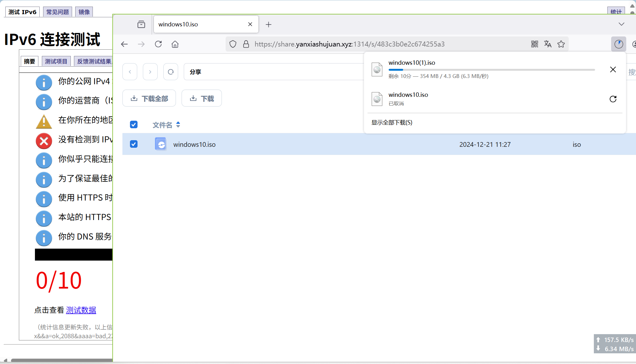Retry the cancelled windows10.iso download
This screenshot has height=364, width=636.
pos(613,99)
